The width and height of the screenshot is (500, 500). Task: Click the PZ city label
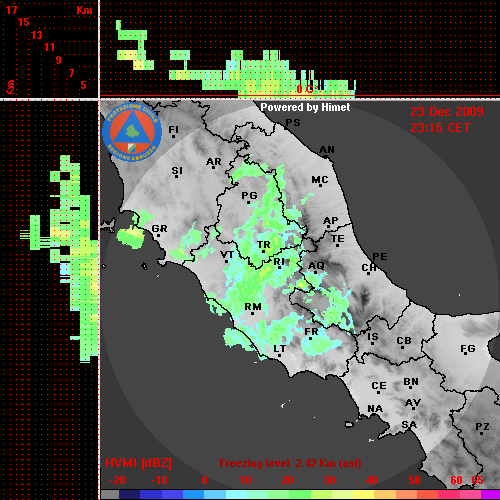[x=482, y=427]
